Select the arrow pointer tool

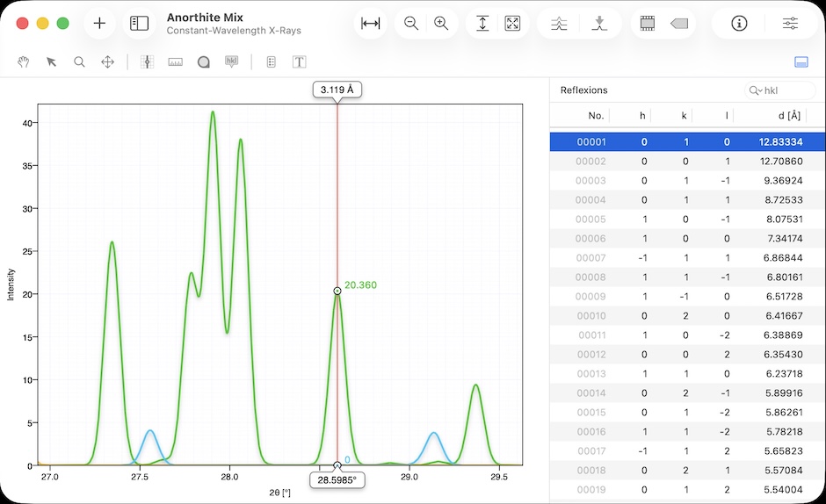coord(52,62)
